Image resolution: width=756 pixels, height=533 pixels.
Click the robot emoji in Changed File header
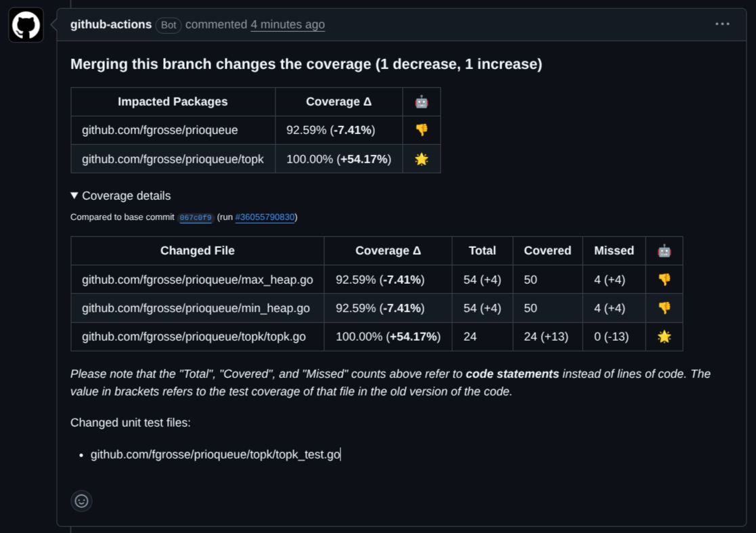pos(664,251)
